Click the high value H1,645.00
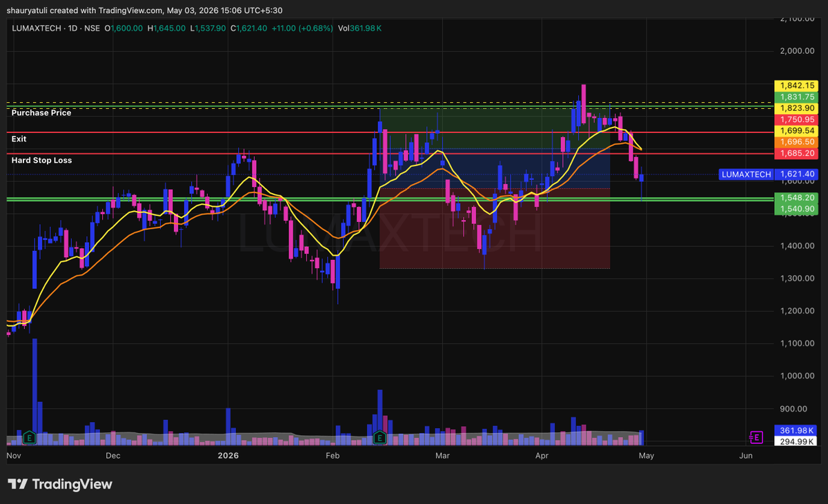 pyautogui.click(x=166, y=28)
